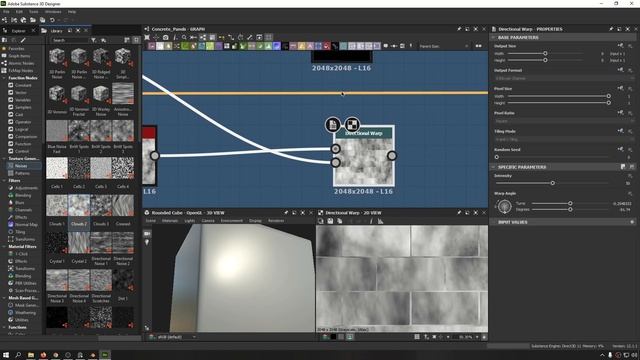Screen dimensions: 640x360
Task: Select Noises category in Library tree
Action: click(x=21, y=166)
